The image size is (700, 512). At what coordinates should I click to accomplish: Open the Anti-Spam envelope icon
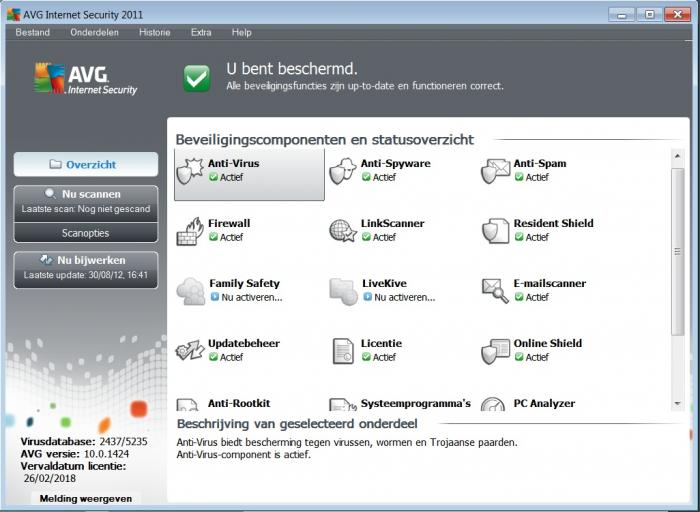point(495,171)
